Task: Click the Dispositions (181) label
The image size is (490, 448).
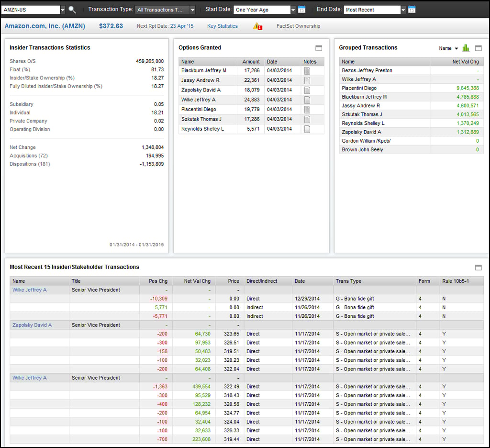Action: coord(30,164)
